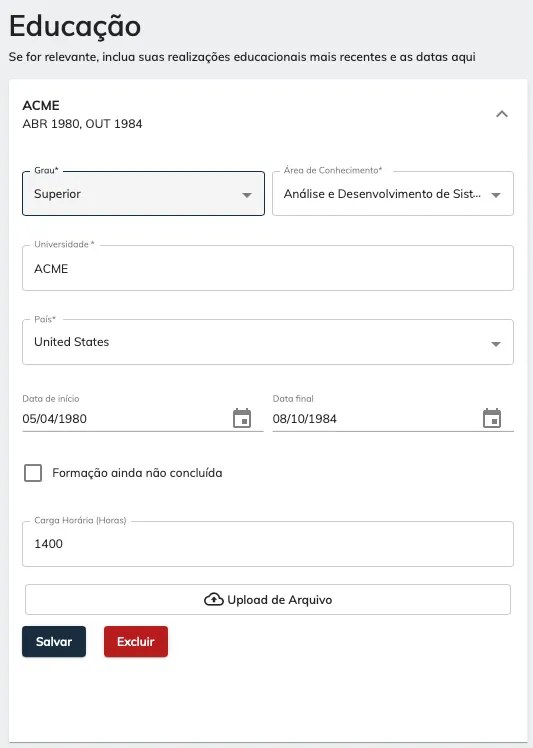This screenshot has width=533, height=748.
Task: Click the red Excluir button
Action: 136,642
